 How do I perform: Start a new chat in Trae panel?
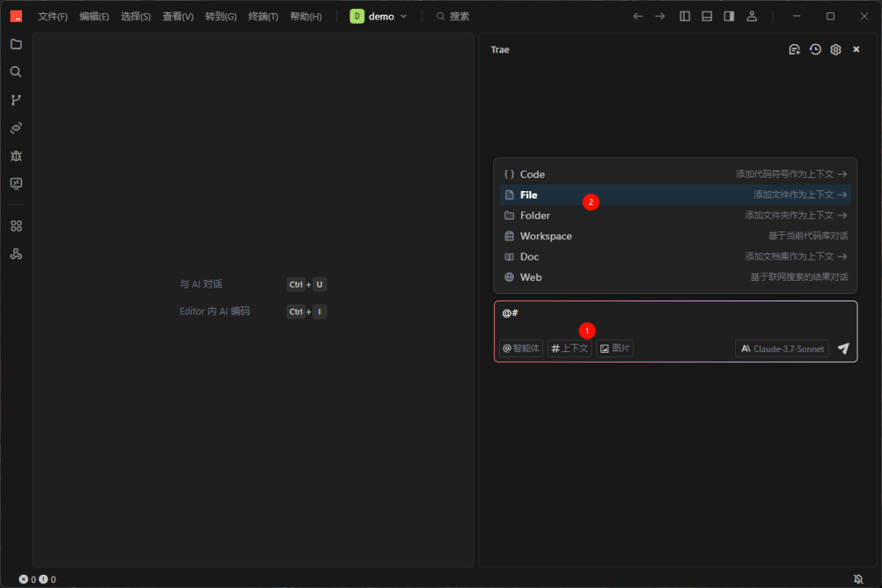(794, 50)
